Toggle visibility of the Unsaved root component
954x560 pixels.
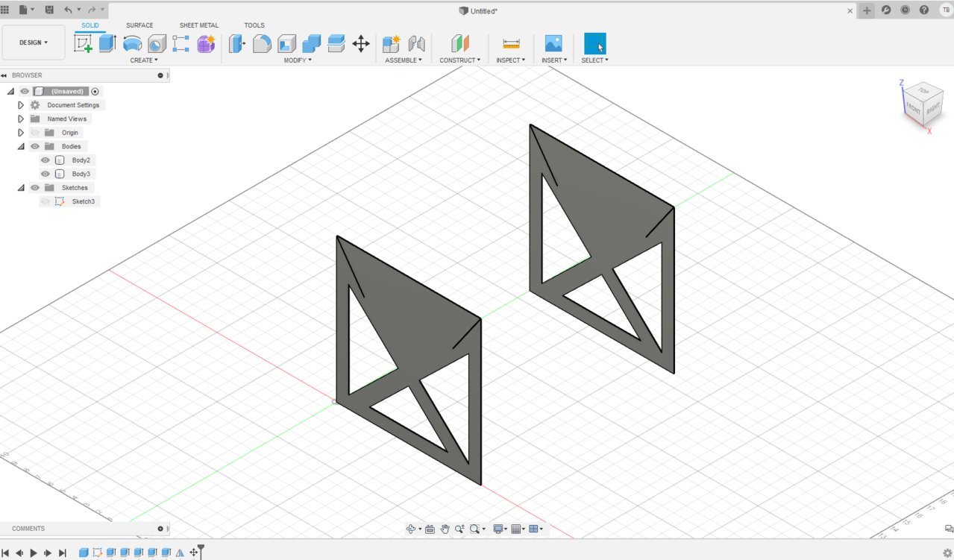[25, 91]
